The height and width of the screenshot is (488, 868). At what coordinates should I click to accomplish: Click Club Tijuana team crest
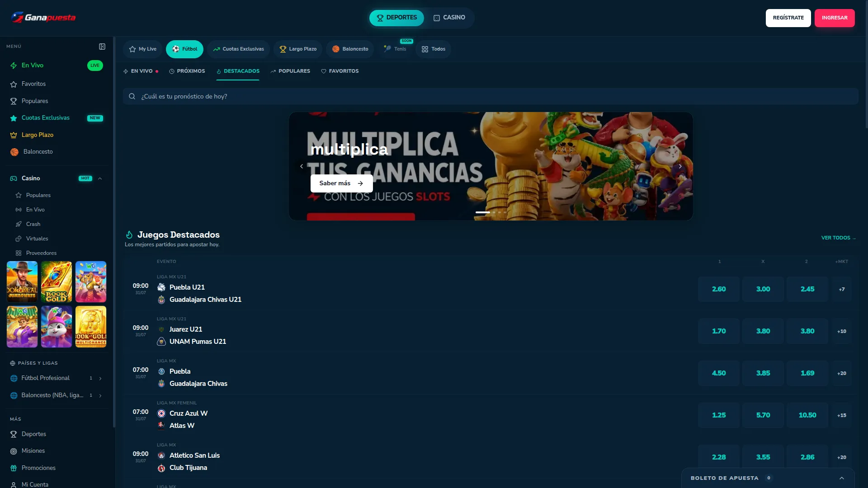(161, 468)
